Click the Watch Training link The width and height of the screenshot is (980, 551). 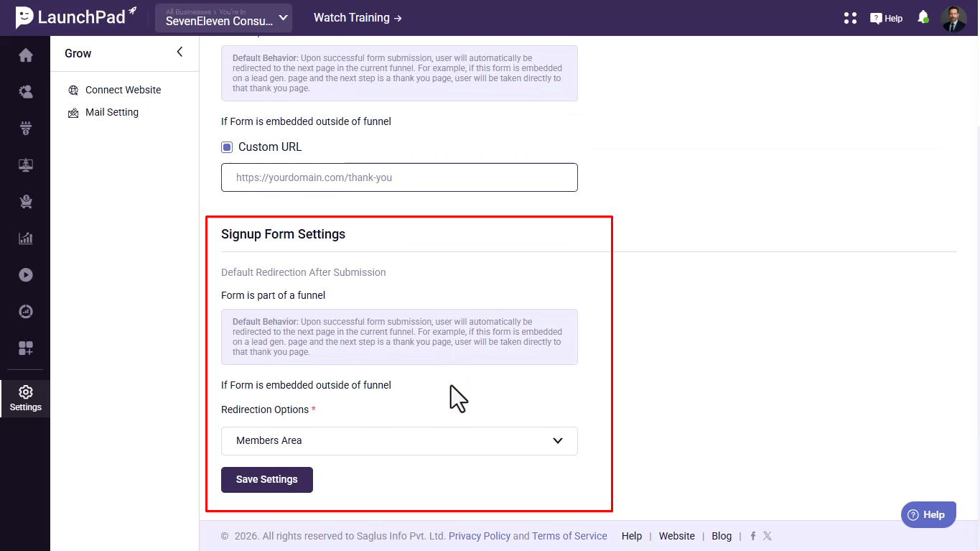coord(358,18)
